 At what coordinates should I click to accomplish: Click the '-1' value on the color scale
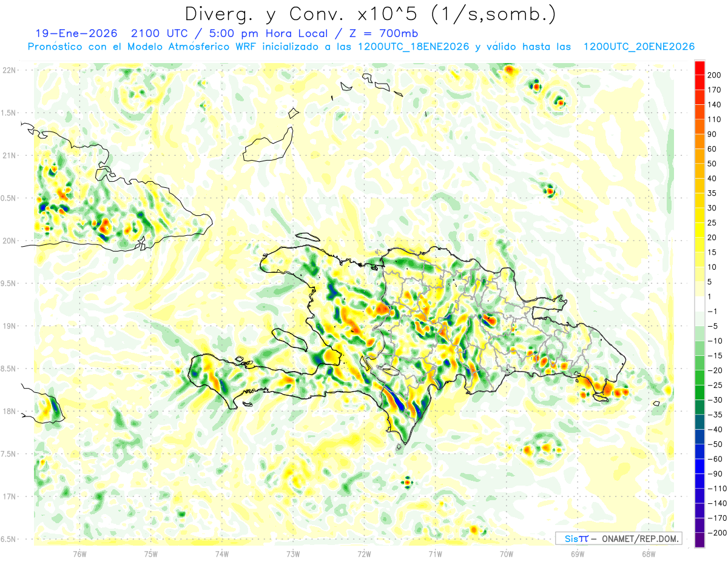(712, 311)
